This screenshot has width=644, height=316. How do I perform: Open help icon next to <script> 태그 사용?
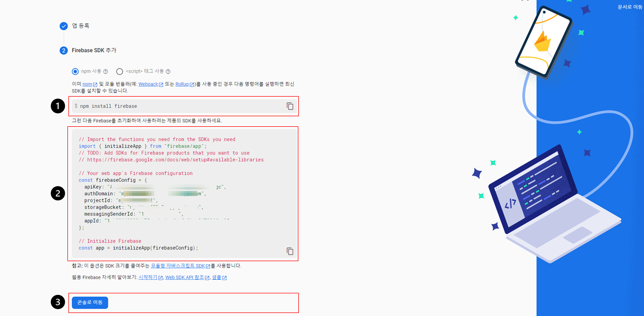(168, 71)
